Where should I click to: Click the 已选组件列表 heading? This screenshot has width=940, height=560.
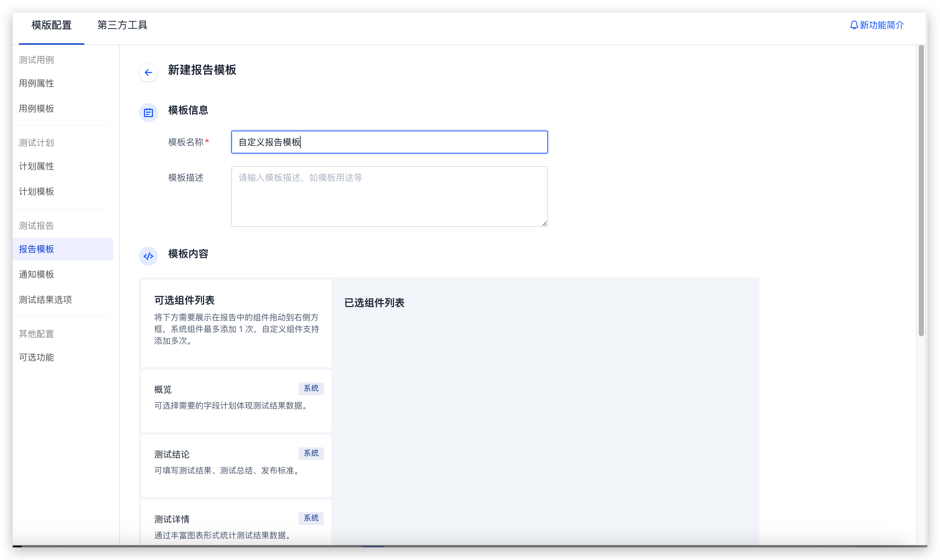coord(374,303)
